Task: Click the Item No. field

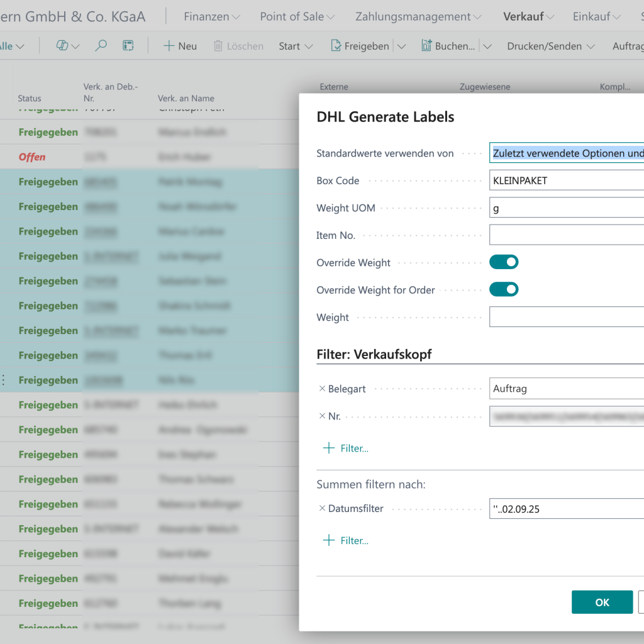Action: pyautogui.click(x=567, y=235)
